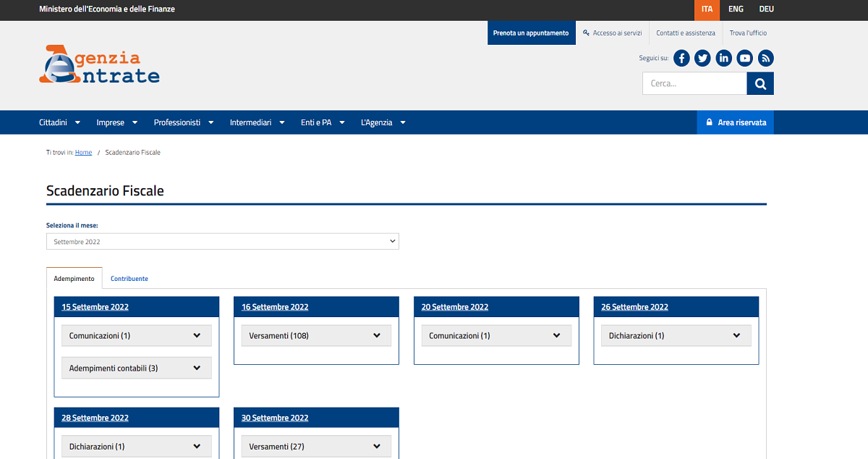Viewport: 868px width, 459px height.
Task: Open the Seleziona il mese dropdown
Action: 222,241
